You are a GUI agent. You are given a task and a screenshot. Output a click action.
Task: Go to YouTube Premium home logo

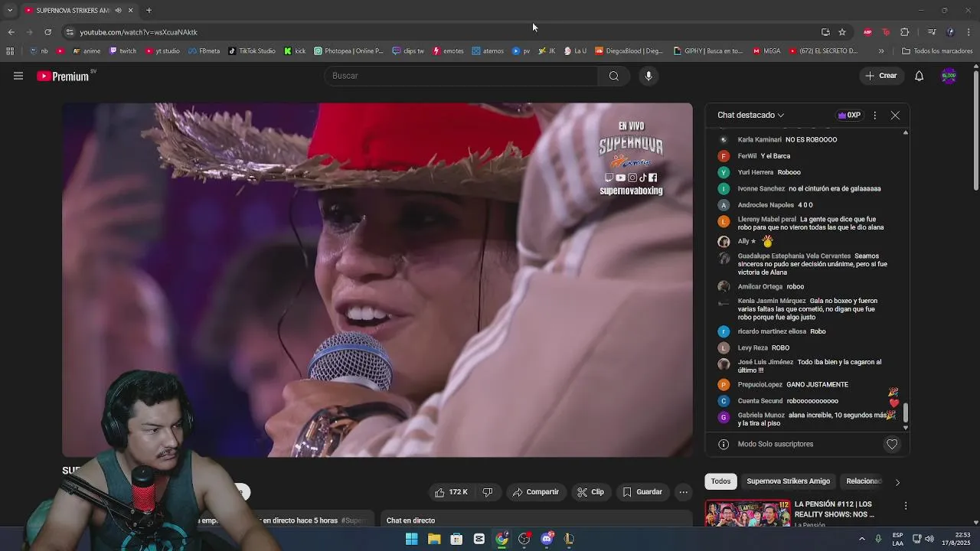[63, 76]
